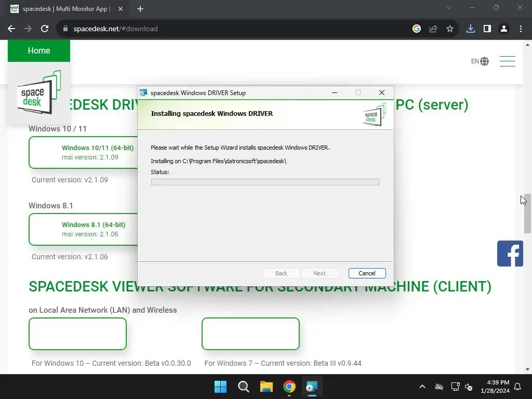Switch language with the EN globe
The width and height of the screenshot is (532, 399).
point(480,61)
